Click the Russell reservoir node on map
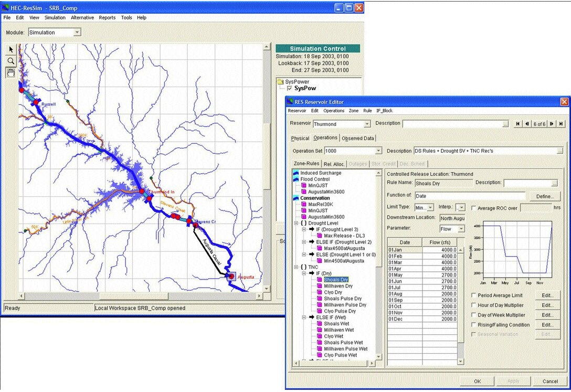This screenshot has height=392, width=571. pyautogui.click(x=36, y=103)
